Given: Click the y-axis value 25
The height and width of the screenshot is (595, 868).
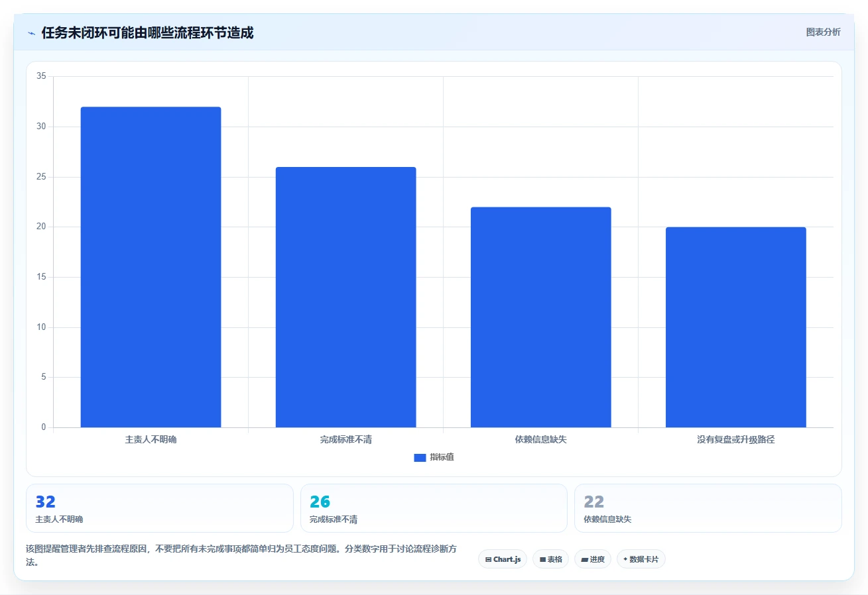Looking at the screenshot, I should [41, 177].
